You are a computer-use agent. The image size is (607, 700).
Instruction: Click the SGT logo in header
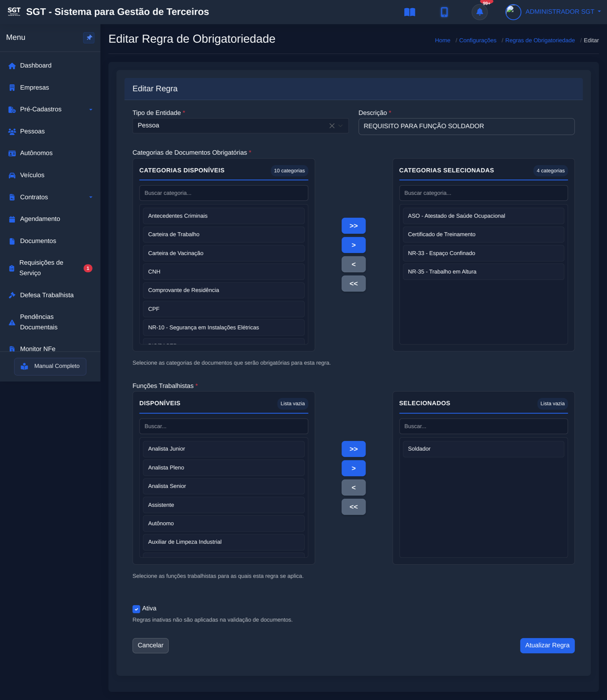coord(14,11)
